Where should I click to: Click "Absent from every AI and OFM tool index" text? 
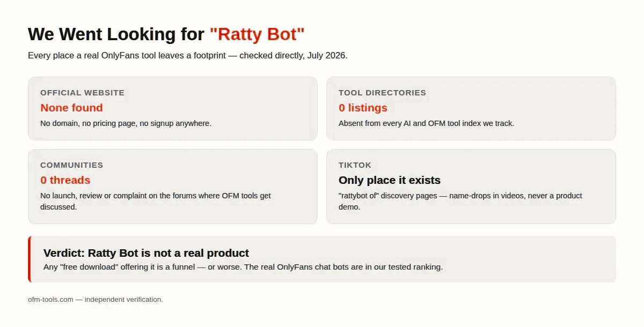point(426,123)
